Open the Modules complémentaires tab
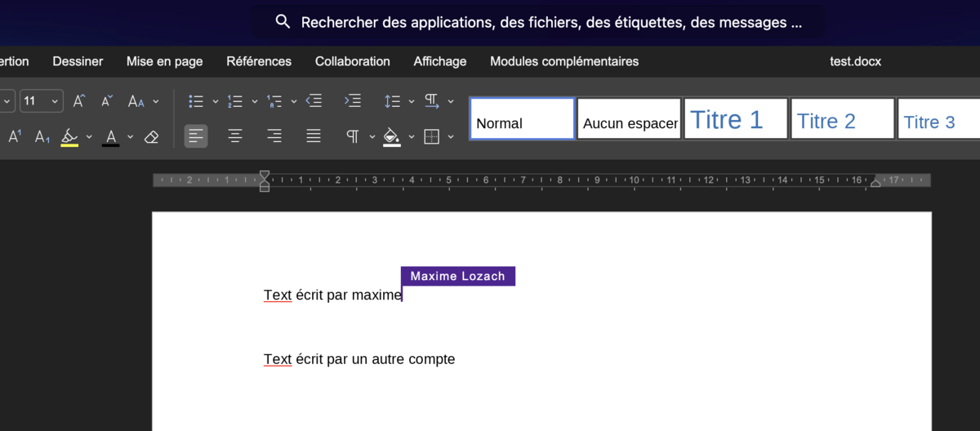The height and width of the screenshot is (431, 980). (x=564, y=61)
